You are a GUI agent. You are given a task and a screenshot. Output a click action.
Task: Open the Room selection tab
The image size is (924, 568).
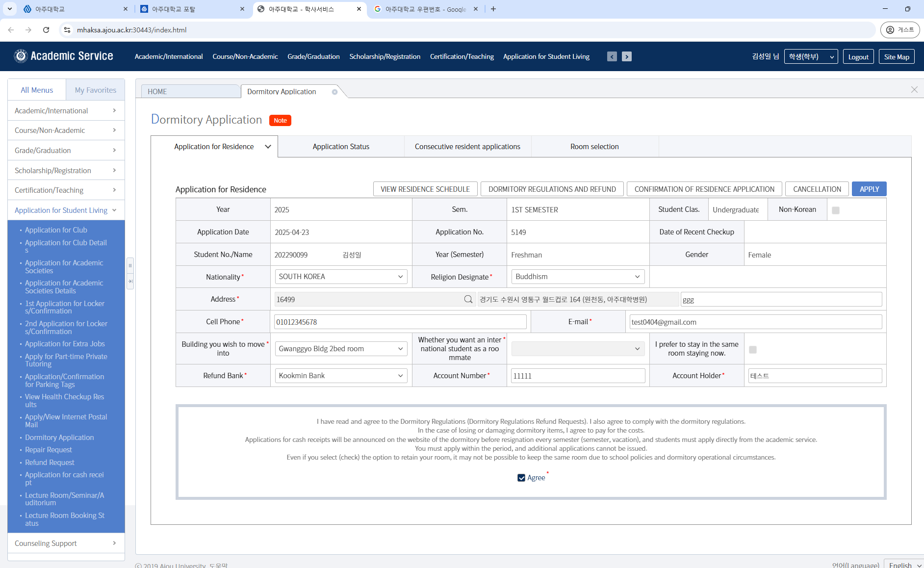pos(594,147)
